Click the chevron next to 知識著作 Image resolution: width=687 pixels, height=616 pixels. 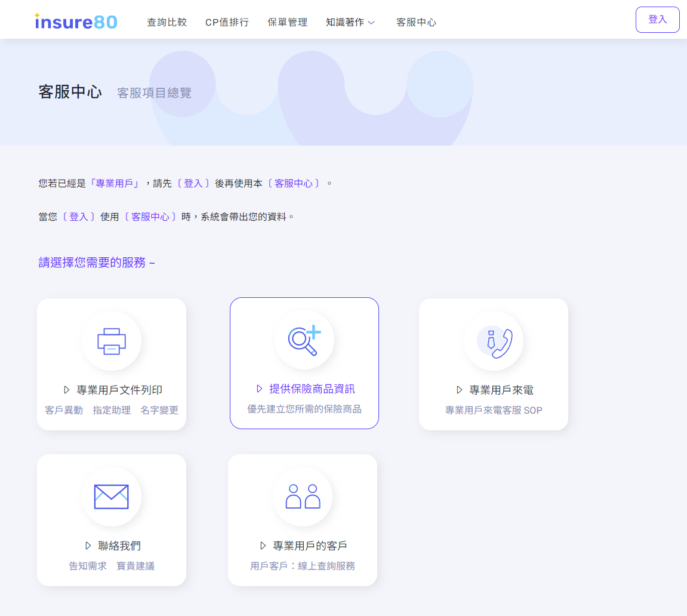(371, 23)
